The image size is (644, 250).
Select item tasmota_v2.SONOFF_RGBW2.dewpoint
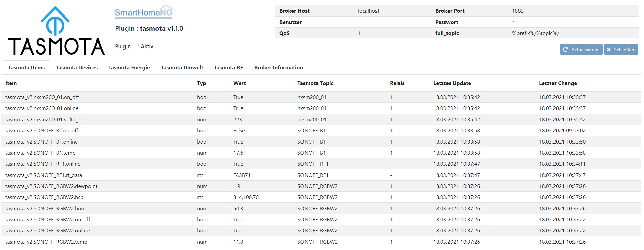coord(51,186)
